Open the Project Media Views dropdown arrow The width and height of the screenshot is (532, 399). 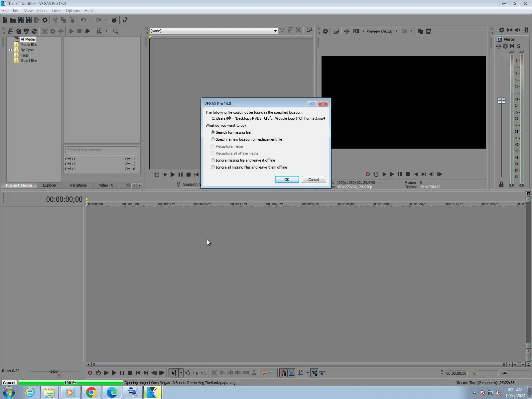tap(106, 31)
